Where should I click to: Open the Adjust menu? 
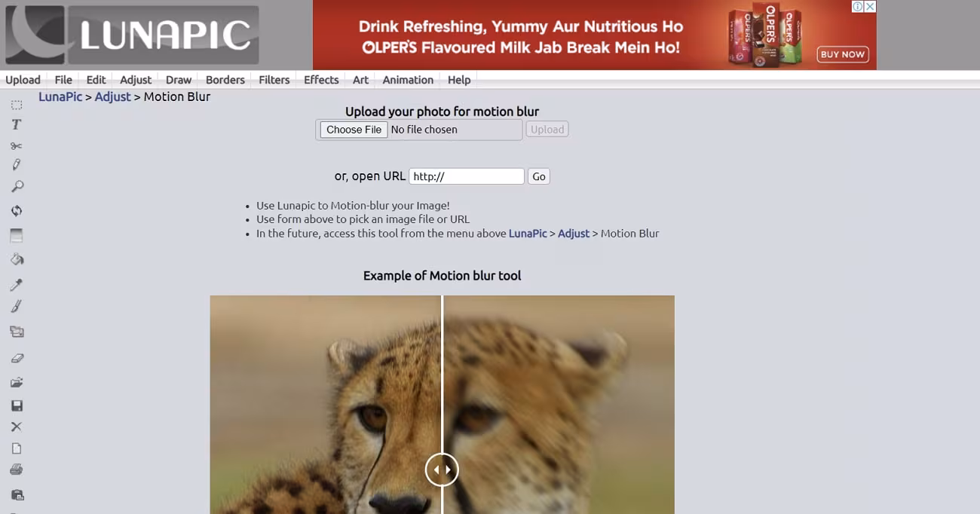point(136,80)
